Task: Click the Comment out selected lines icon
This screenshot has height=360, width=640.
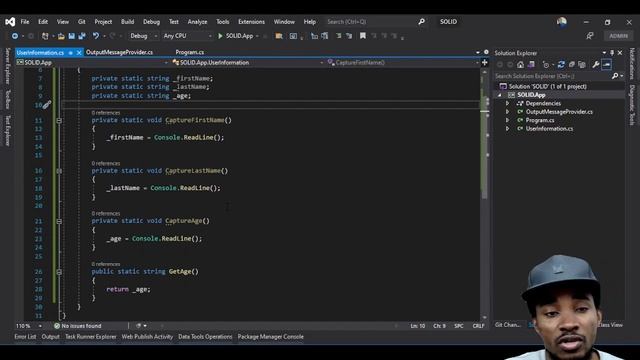Action: pos(338,36)
